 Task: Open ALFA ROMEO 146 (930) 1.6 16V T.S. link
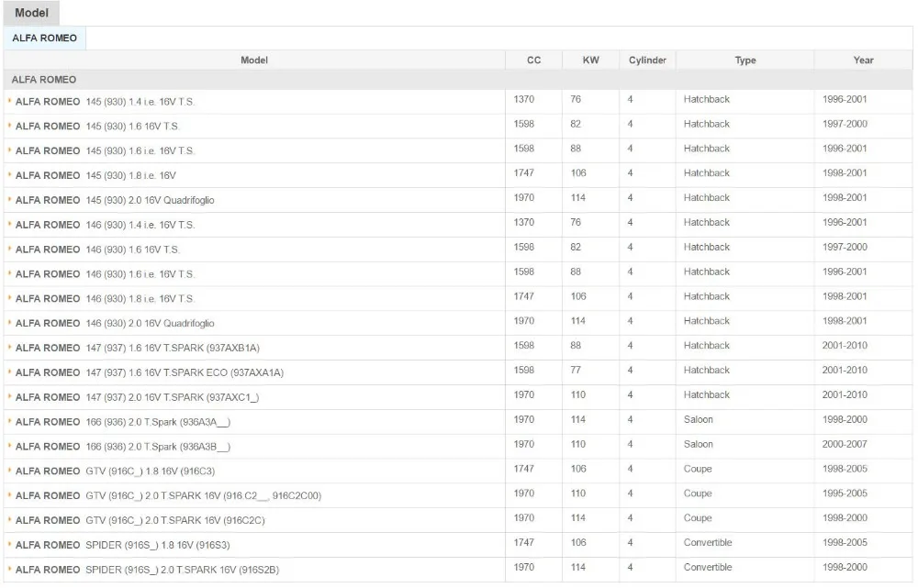pos(97,250)
